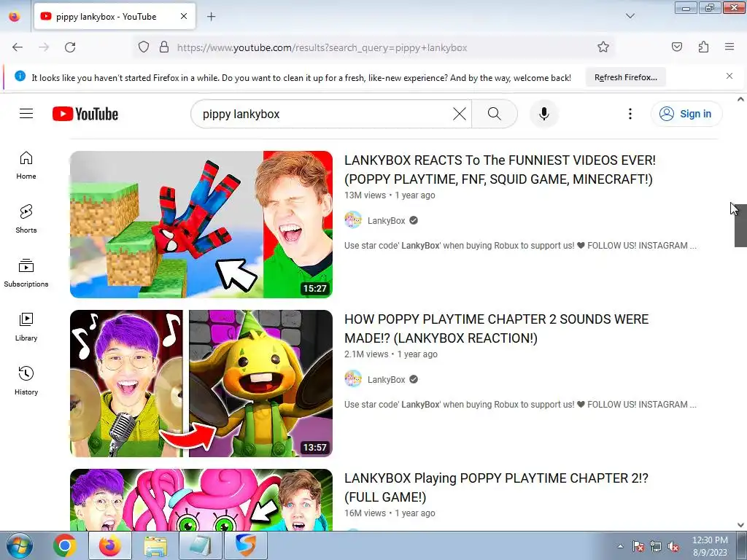
Task: Open the YouTube hamburger guide menu
Action: coord(26,114)
